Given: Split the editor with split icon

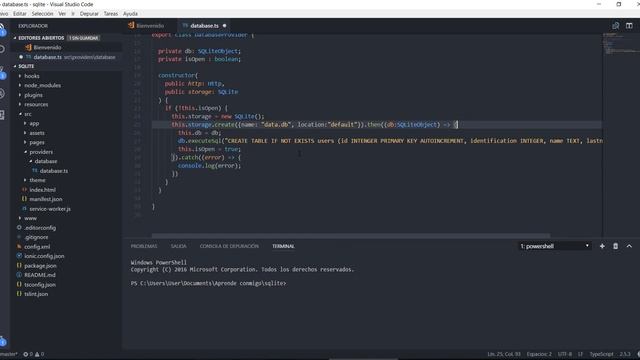Looking at the screenshot, I should pos(629,26).
